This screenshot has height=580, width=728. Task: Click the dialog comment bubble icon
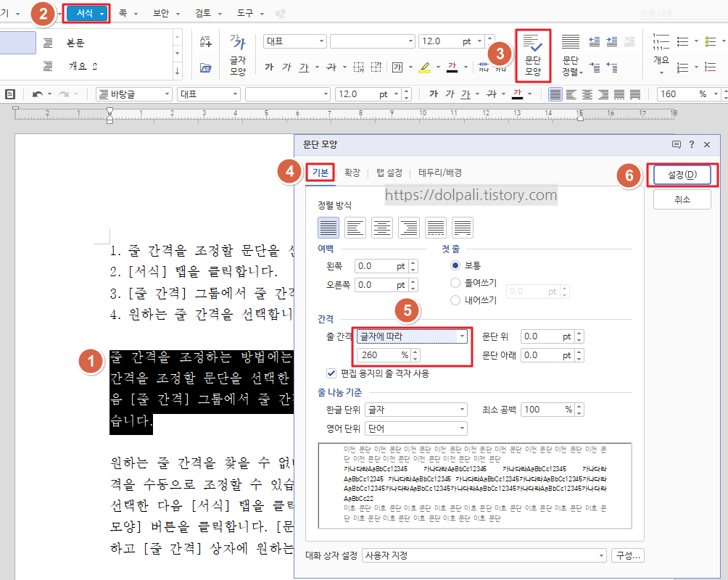tap(677, 144)
